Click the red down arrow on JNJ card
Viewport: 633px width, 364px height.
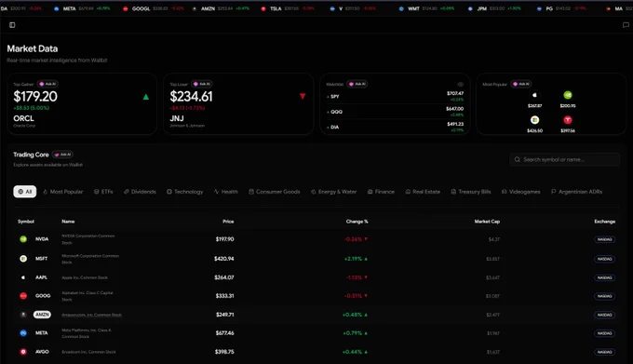pyautogui.click(x=303, y=96)
